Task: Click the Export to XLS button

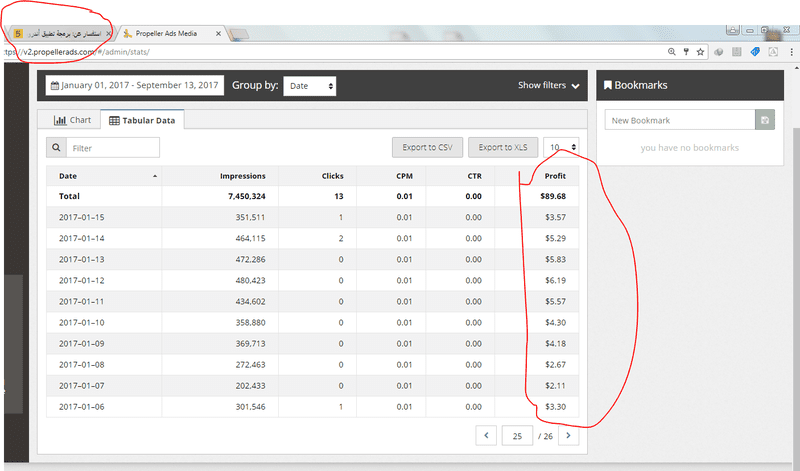Action: pos(502,148)
